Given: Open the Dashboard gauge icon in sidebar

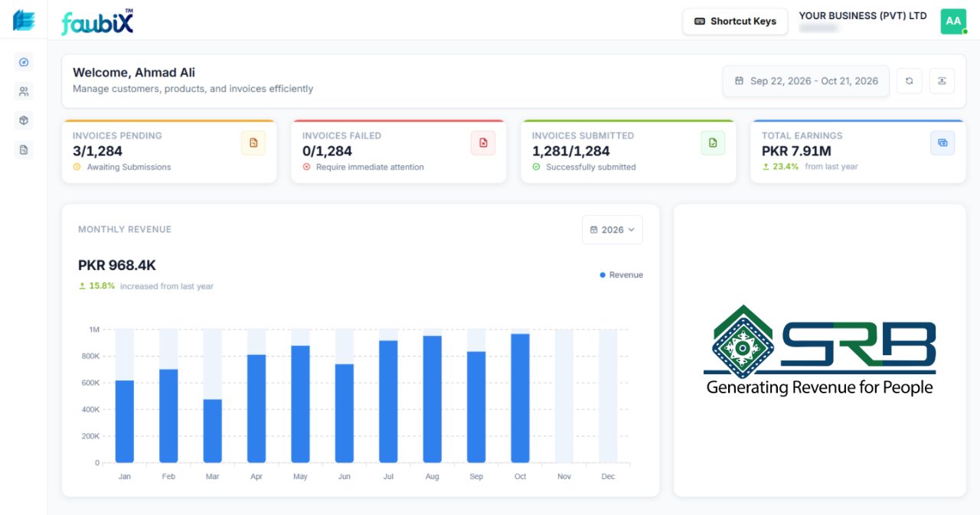Looking at the screenshot, I should pos(24,63).
